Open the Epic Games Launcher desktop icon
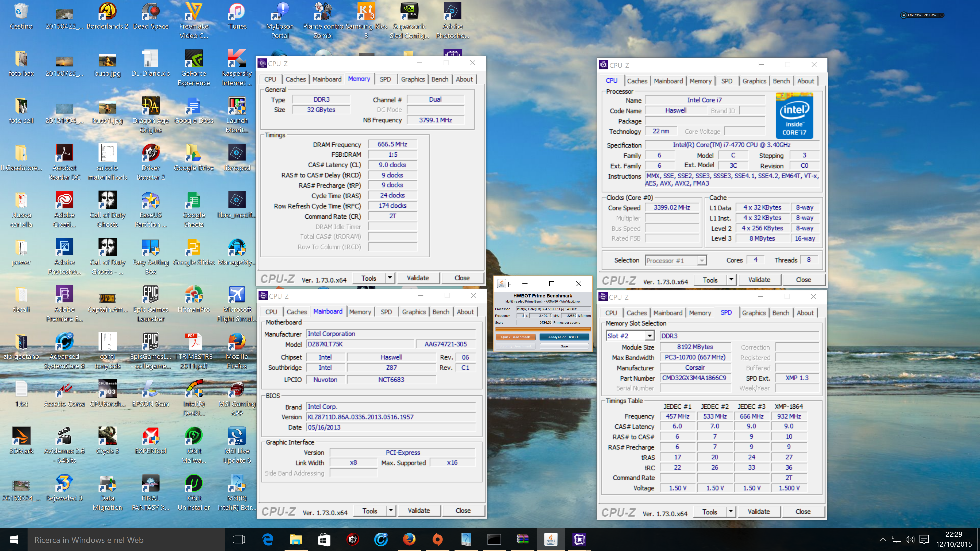 pos(151,304)
